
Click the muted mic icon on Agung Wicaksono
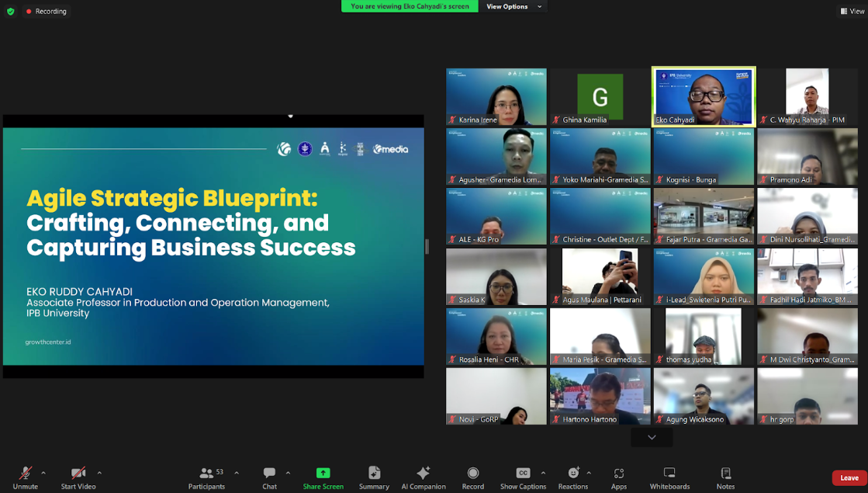(660, 419)
